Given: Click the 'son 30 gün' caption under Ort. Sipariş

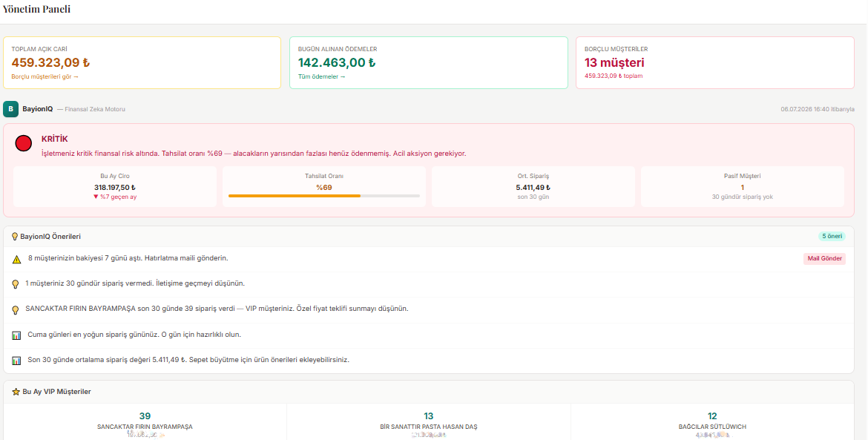Looking at the screenshot, I should [x=533, y=197].
